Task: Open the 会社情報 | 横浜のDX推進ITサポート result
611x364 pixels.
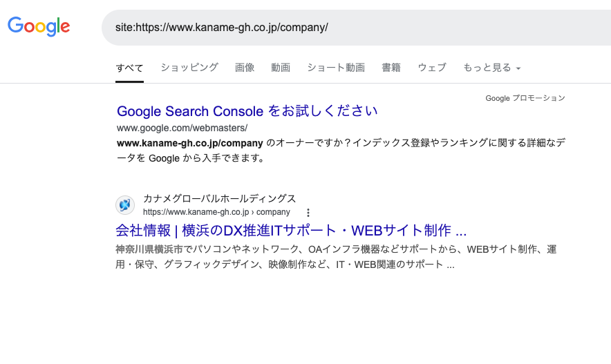Action: pos(291,231)
